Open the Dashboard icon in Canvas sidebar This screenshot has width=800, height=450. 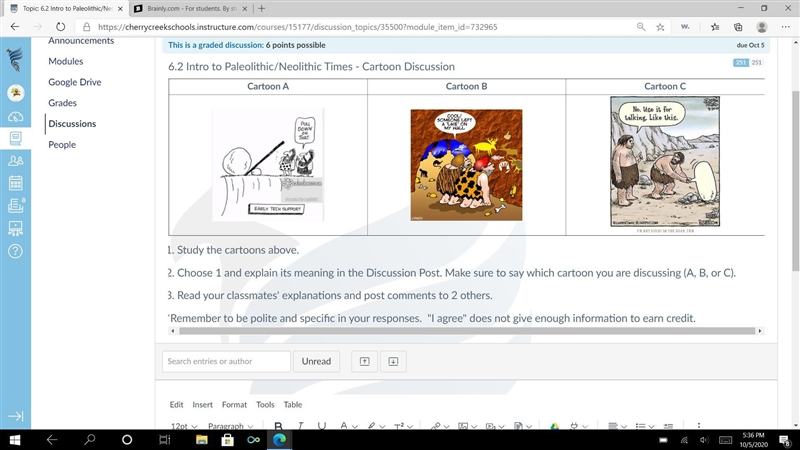tap(15, 117)
